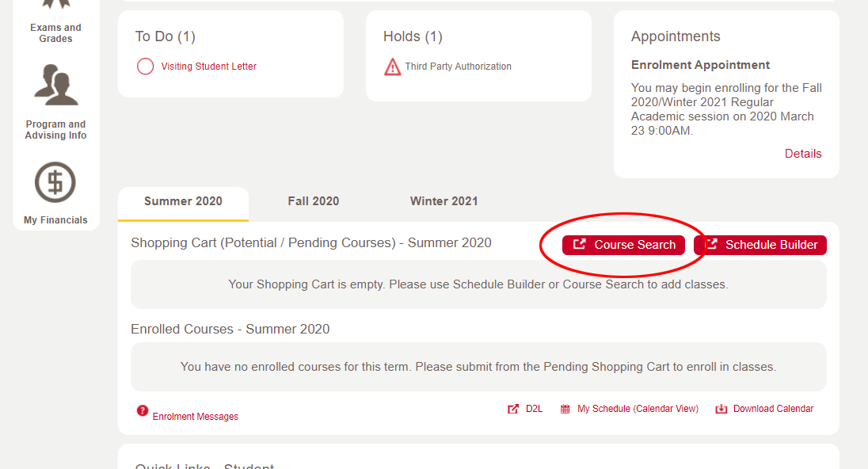868x469 pixels.
Task: Open the Program and Advising Info icon
Action: pyautogui.click(x=55, y=86)
